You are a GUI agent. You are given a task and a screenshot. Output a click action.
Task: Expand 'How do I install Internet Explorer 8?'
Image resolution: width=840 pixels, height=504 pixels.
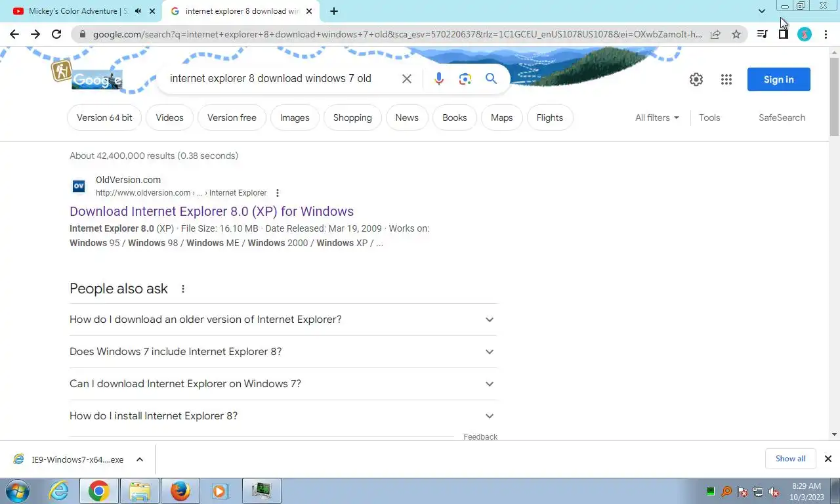[283, 416]
